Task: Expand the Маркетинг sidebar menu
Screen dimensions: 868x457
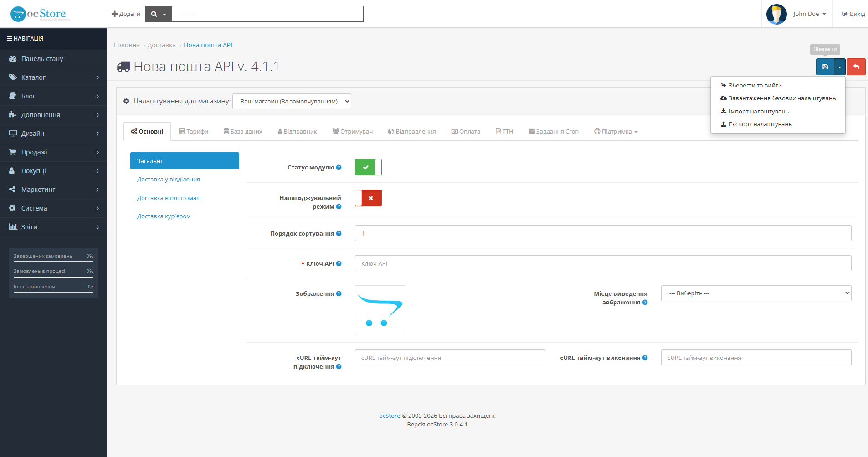Action: click(53, 190)
